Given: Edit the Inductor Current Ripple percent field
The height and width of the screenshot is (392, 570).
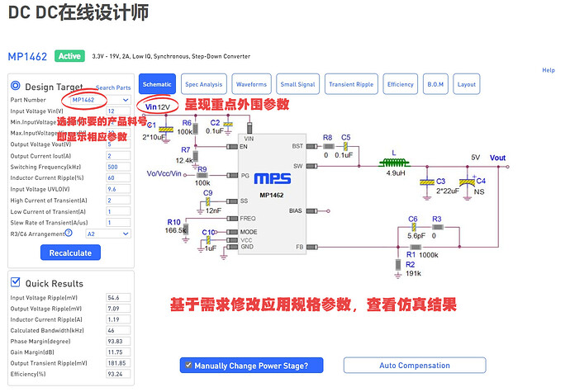Looking at the screenshot, I should 118,178.
